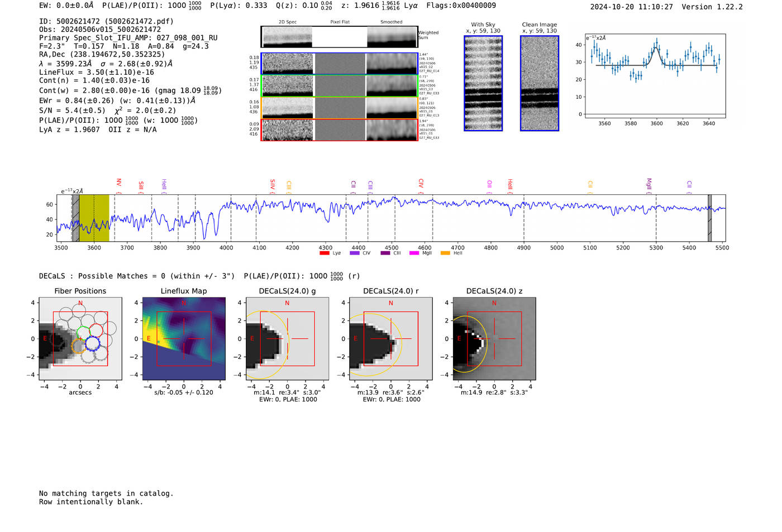Open the Fiber Positions panel image
Viewport: 782px width, 532px height.
[x=80, y=338]
